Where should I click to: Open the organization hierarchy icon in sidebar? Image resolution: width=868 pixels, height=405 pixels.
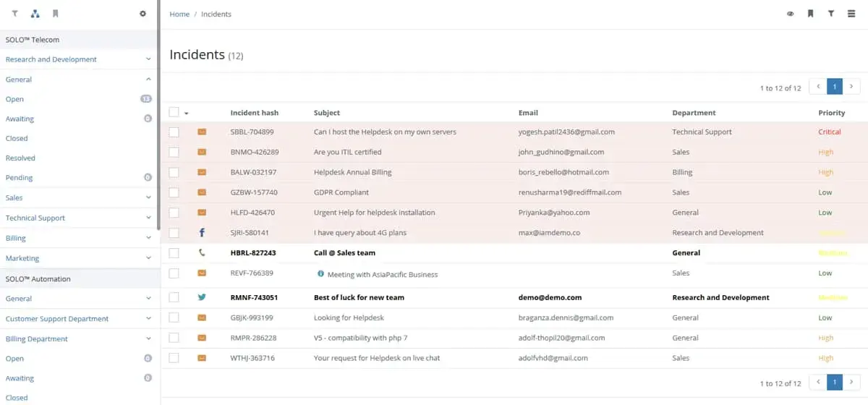[x=35, y=14]
